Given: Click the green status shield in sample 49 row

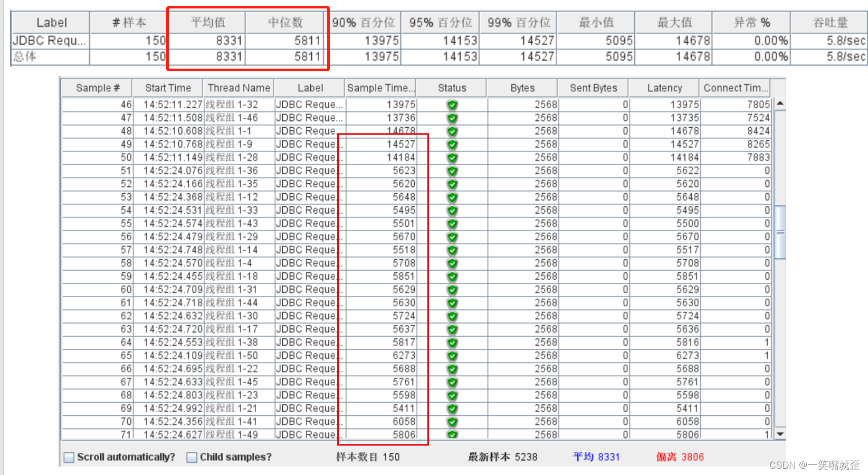Looking at the screenshot, I should [452, 145].
